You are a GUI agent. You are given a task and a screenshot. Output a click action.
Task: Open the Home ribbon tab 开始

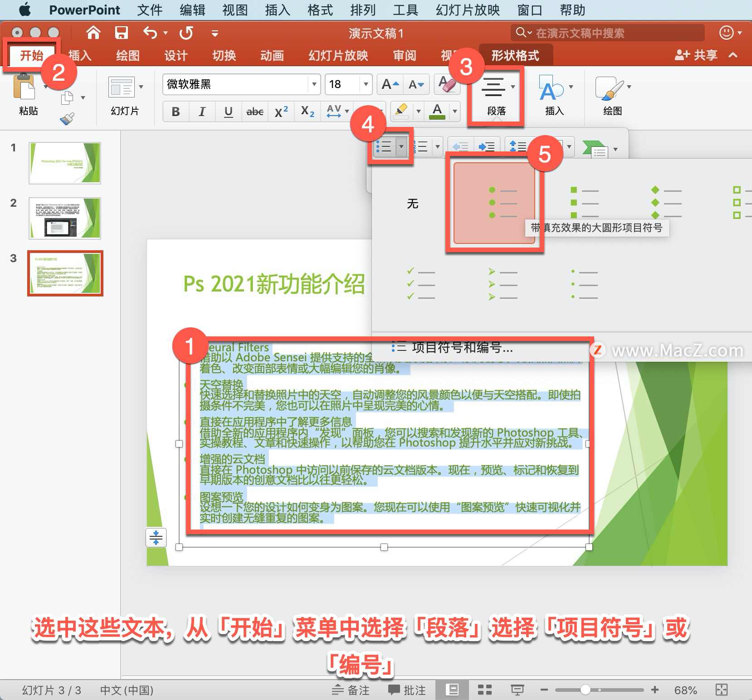tap(32, 55)
